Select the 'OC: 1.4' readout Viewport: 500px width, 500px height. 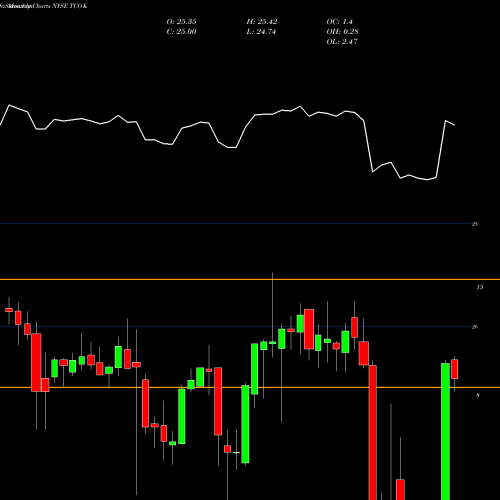(x=339, y=22)
